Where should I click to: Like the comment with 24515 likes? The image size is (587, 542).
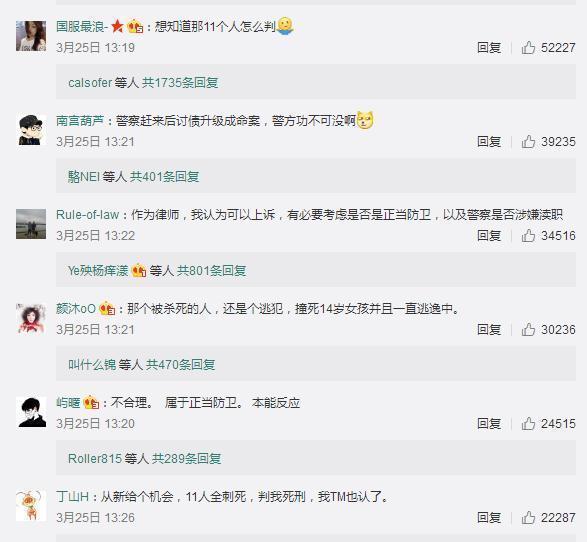point(528,424)
